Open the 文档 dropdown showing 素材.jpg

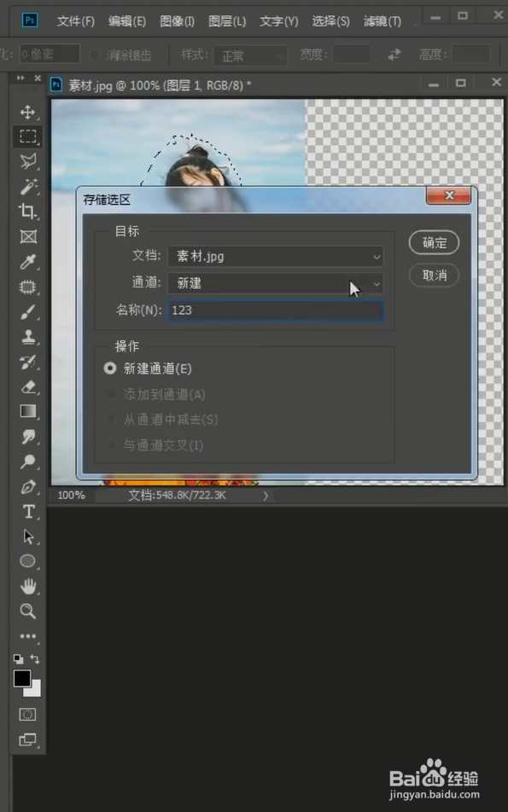pos(275,257)
